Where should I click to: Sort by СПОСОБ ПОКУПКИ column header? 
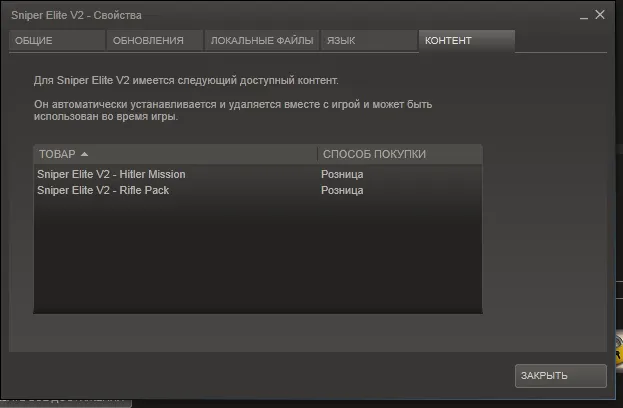point(400,154)
